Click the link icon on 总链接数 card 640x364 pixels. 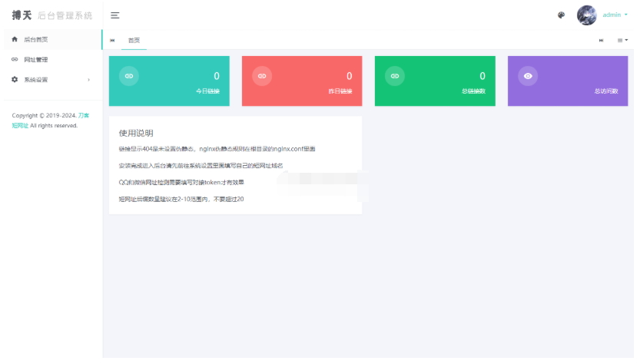pyautogui.click(x=395, y=76)
